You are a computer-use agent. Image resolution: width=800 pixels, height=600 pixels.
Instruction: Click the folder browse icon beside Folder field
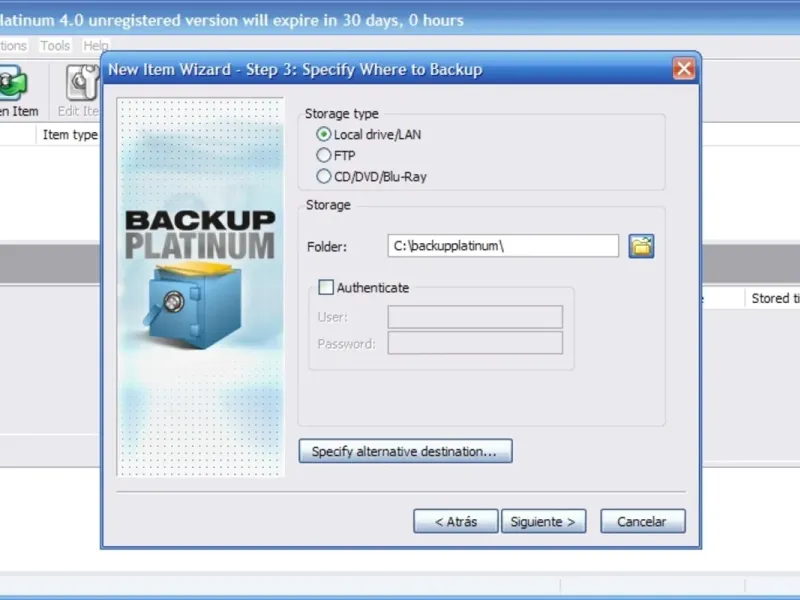pyautogui.click(x=641, y=246)
